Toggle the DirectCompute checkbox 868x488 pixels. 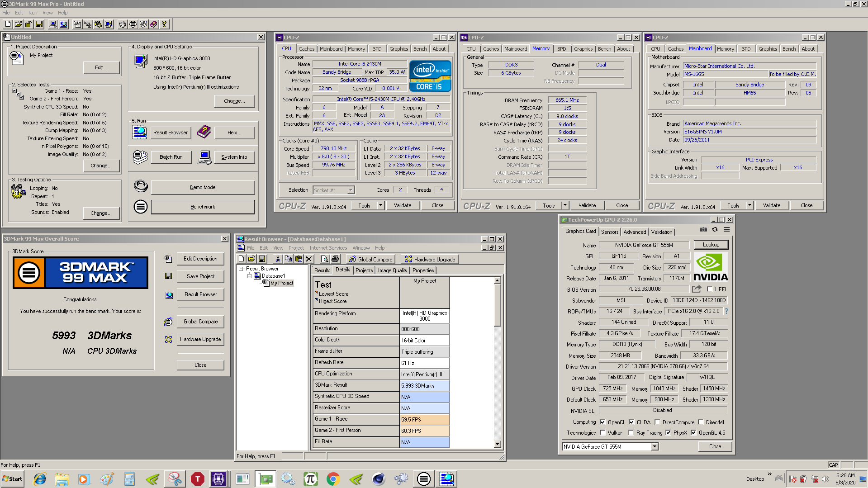657,422
